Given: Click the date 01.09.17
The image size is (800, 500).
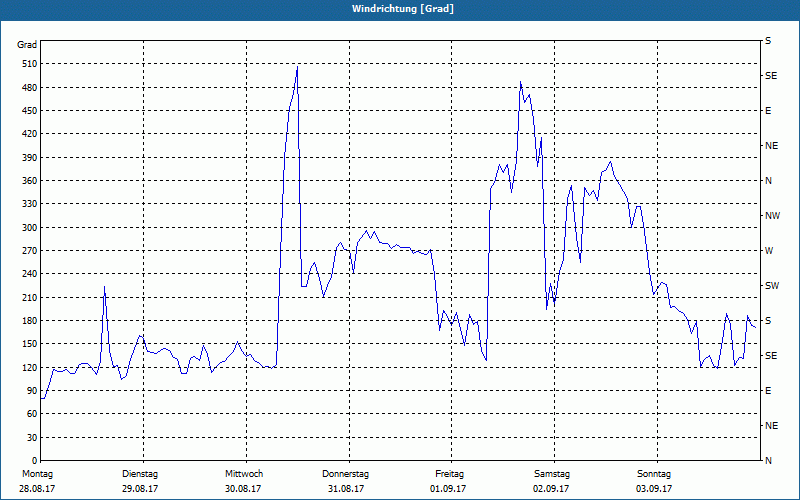Looking at the screenshot, I should coord(448,489).
